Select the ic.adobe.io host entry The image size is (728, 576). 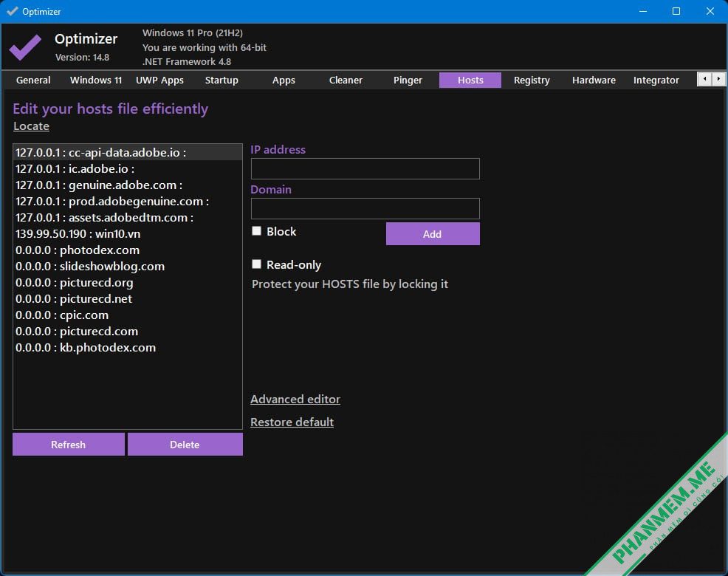point(128,168)
